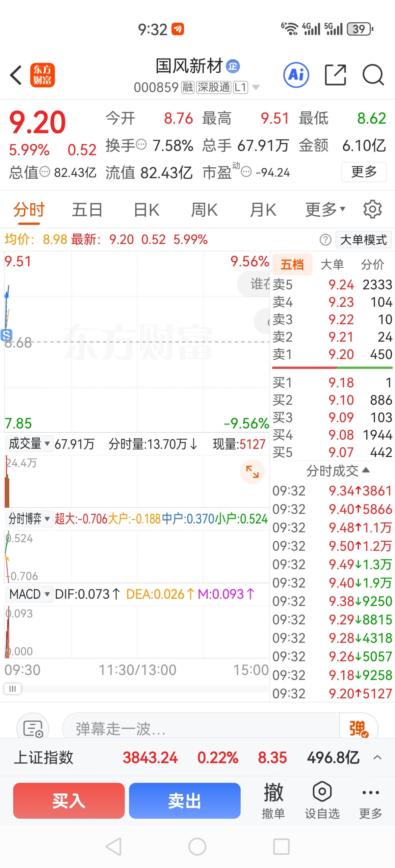The image size is (395, 868).
Task: Tap the 卖5 row at 9.24
Action: pos(332,285)
